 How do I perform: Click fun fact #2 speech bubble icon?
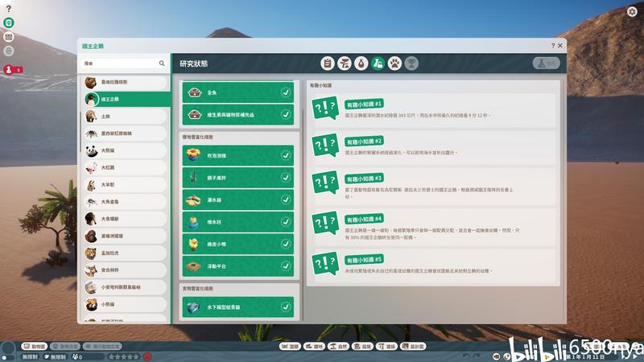(x=325, y=145)
